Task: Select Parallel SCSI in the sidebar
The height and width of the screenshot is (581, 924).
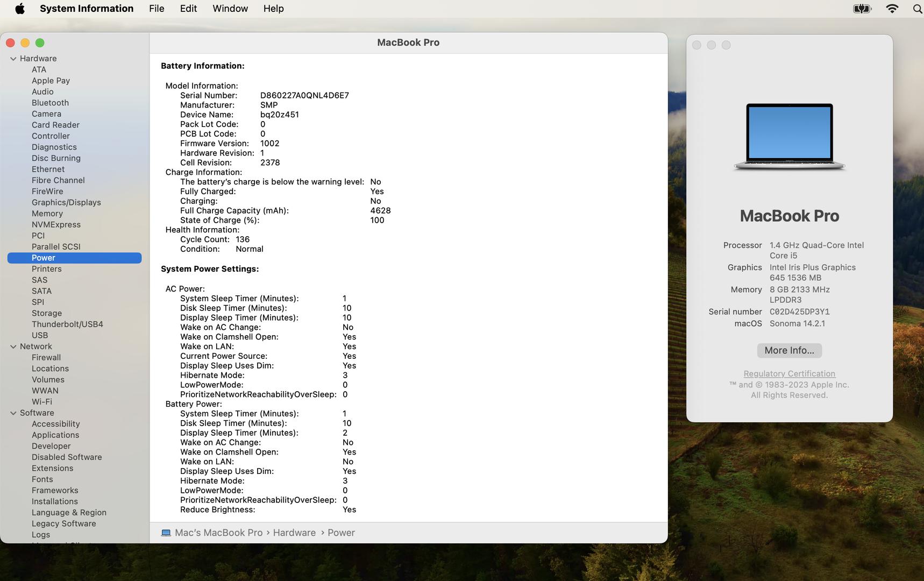Action: coord(56,246)
